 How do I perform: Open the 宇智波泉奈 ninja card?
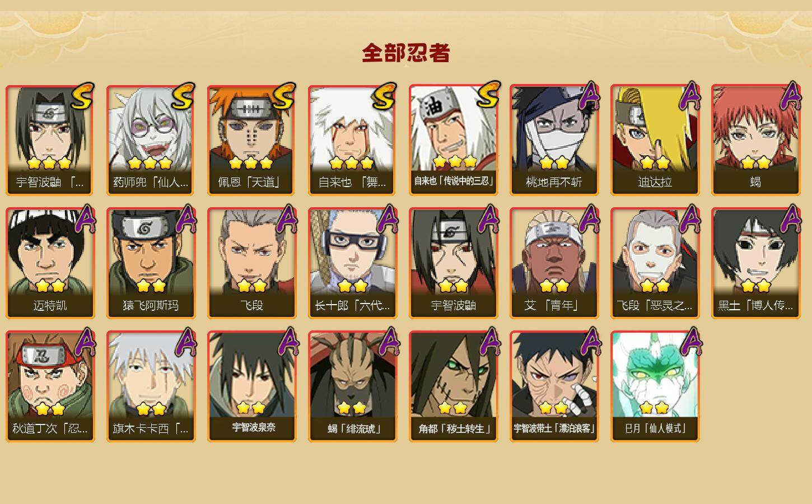[x=251, y=386]
